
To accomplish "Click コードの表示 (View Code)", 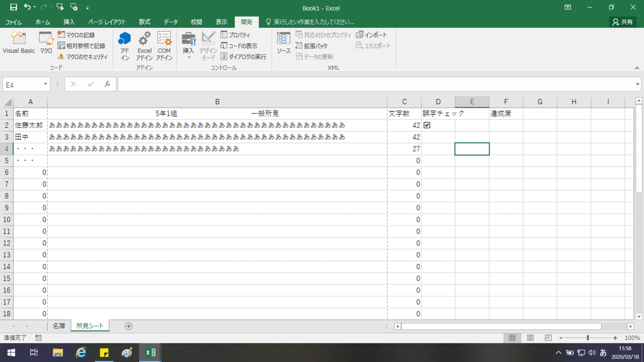I will click(x=239, y=46).
